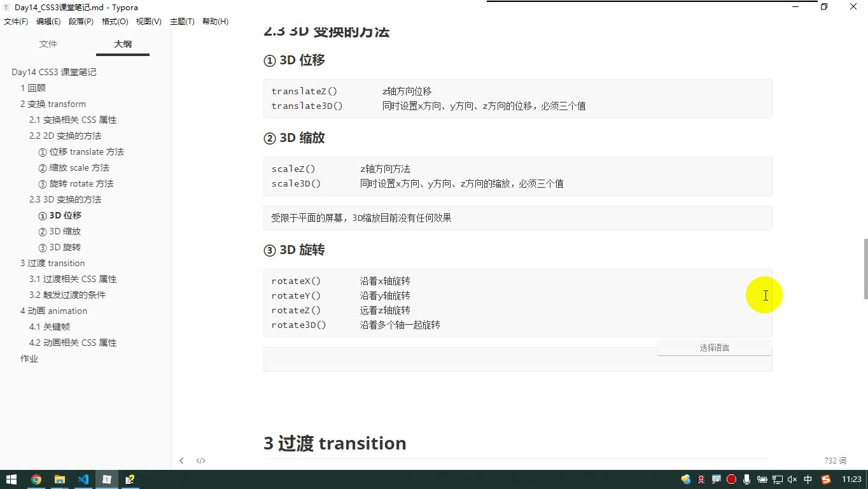868x489 pixels.
Task: Jump to ① 位移 translate 方法
Action: point(81,152)
